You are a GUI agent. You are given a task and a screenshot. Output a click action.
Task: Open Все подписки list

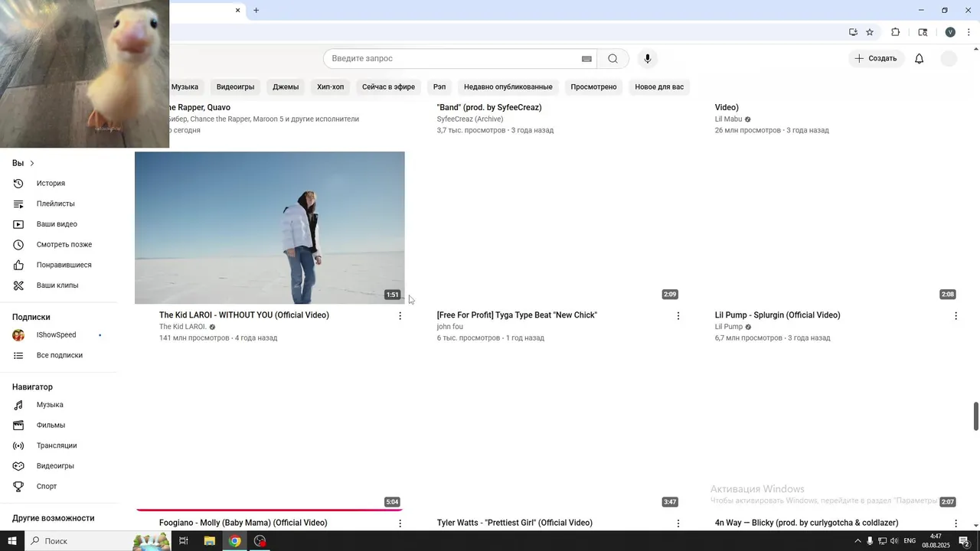[60, 355]
